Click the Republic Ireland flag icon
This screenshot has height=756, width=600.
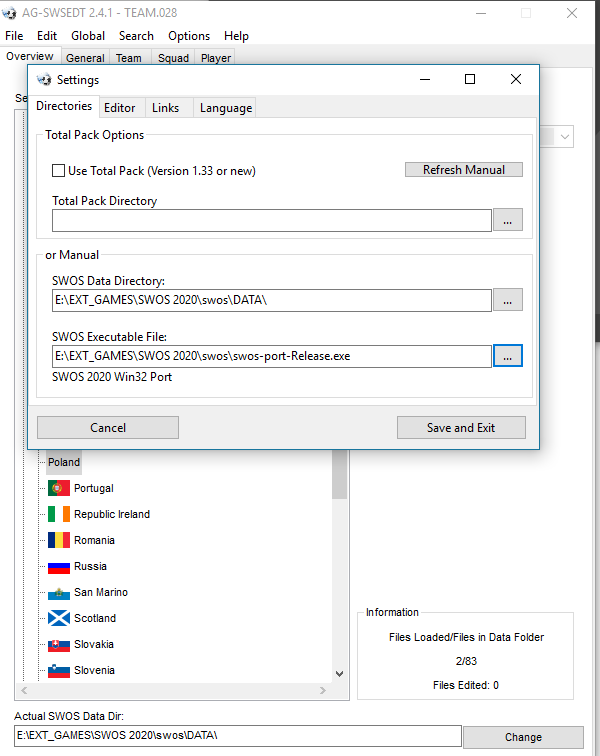click(58, 514)
